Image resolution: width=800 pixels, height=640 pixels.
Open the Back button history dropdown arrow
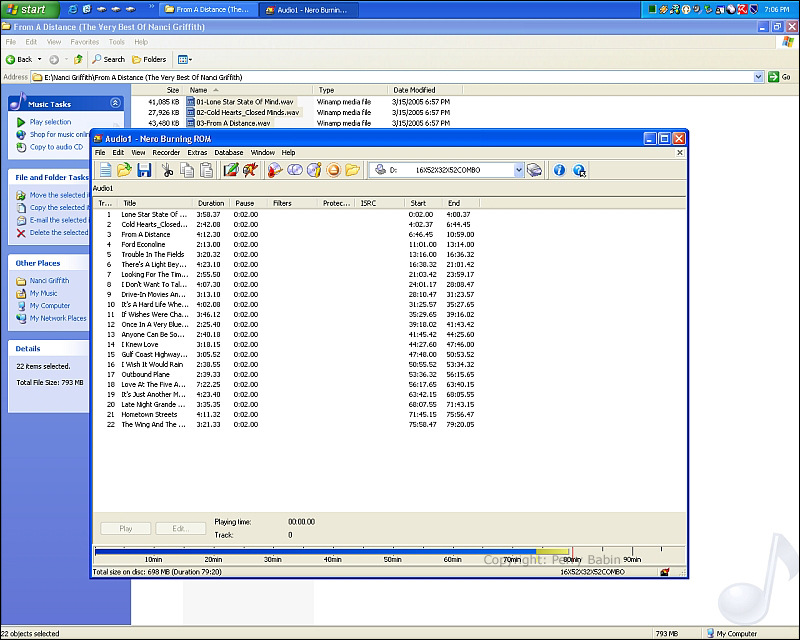pos(39,60)
